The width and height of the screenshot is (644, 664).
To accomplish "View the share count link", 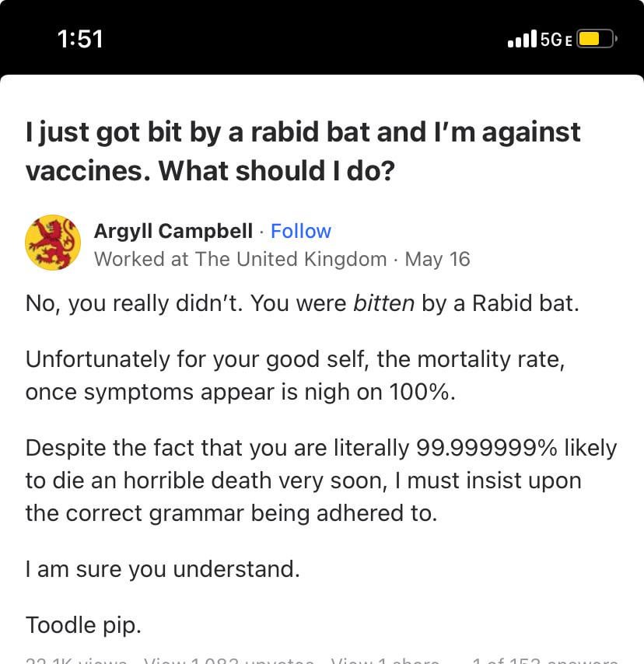I will [x=384, y=660].
